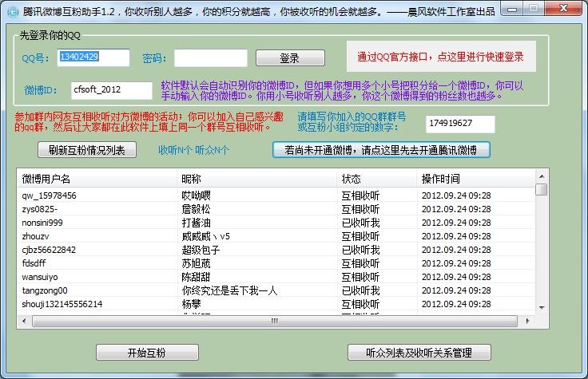This screenshot has width=588, height=379.
Task: Click the QQ群群号 field 174919627
Action: point(460,124)
